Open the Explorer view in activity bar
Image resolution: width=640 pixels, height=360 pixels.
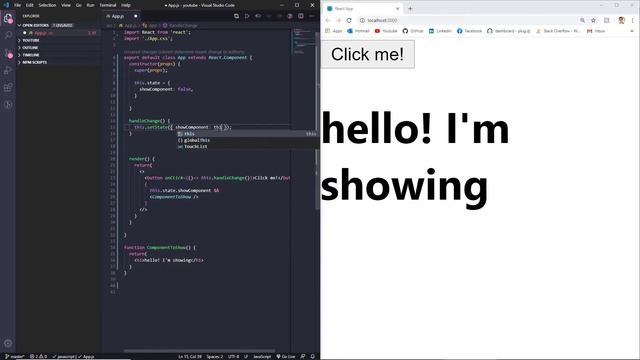click(x=8, y=18)
